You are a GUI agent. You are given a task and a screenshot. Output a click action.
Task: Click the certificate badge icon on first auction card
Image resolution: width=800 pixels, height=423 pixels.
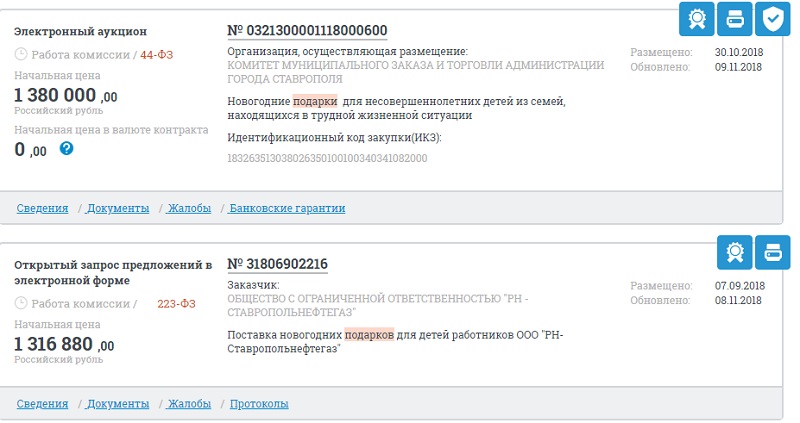696,19
